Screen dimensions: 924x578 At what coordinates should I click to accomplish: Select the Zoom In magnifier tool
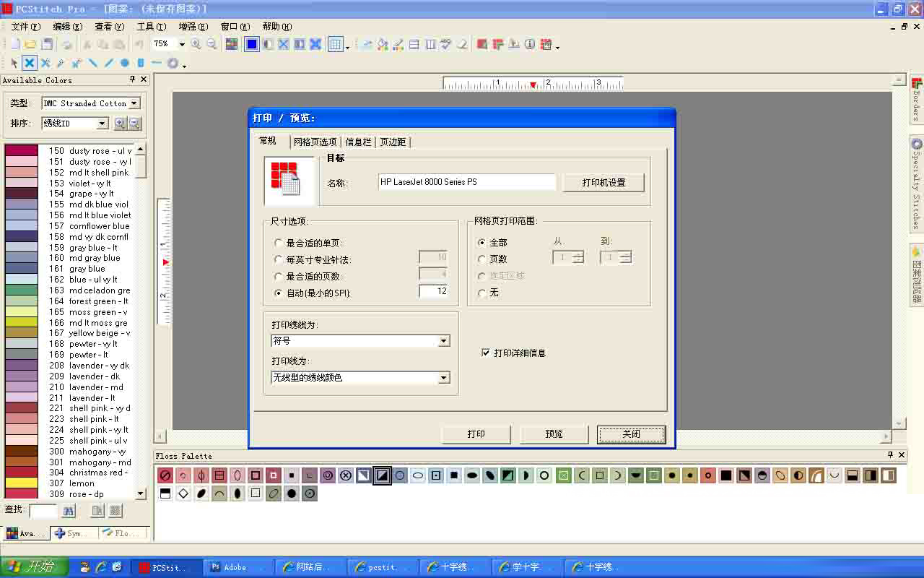pos(196,44)
